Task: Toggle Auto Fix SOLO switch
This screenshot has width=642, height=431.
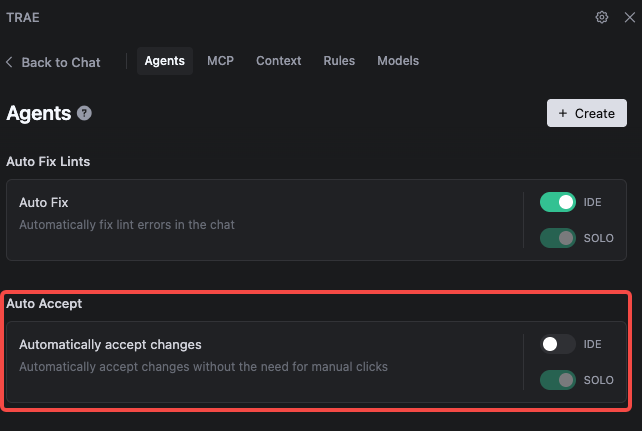Action: click(558, 238)
